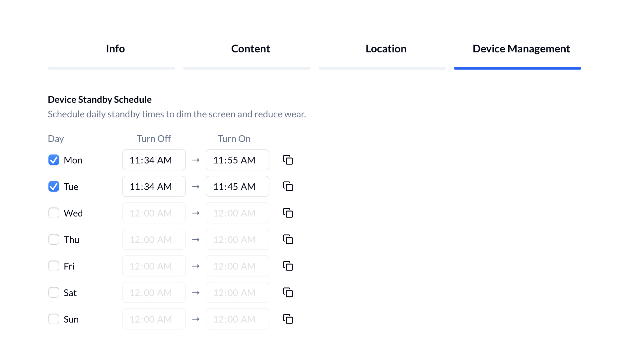Image resolution: width=641 pixels, height=364 pixels.
Task: Copy Sunday's schedule using the copy icon
Action: (x=288, y=319)
